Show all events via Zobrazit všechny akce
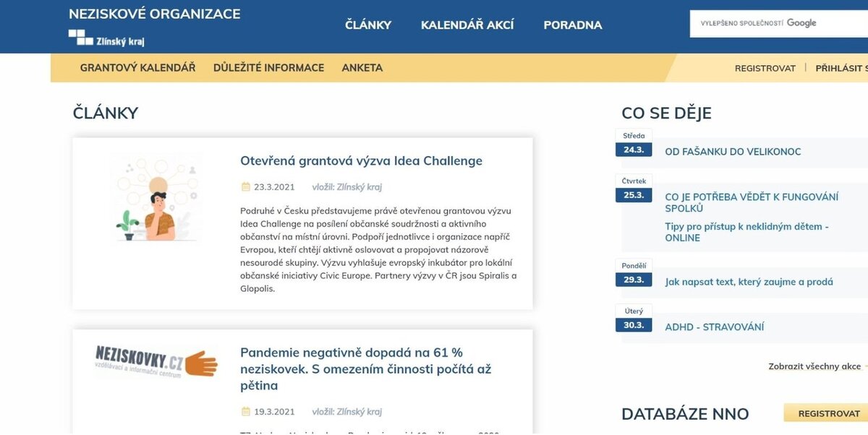The image size is (868, 435). 814,366
